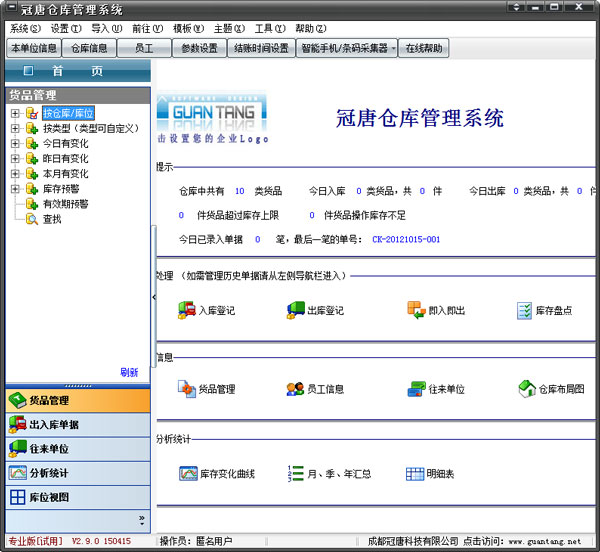Viewport: 600px width, 552px height.
Task: Open the 系统(S) menu
Action: [x=25, y=29]
